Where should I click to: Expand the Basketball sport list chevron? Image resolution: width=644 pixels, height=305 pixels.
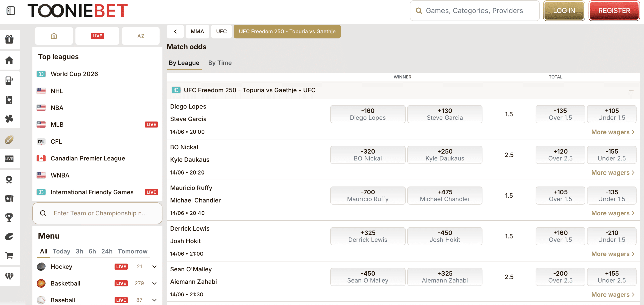155,283
